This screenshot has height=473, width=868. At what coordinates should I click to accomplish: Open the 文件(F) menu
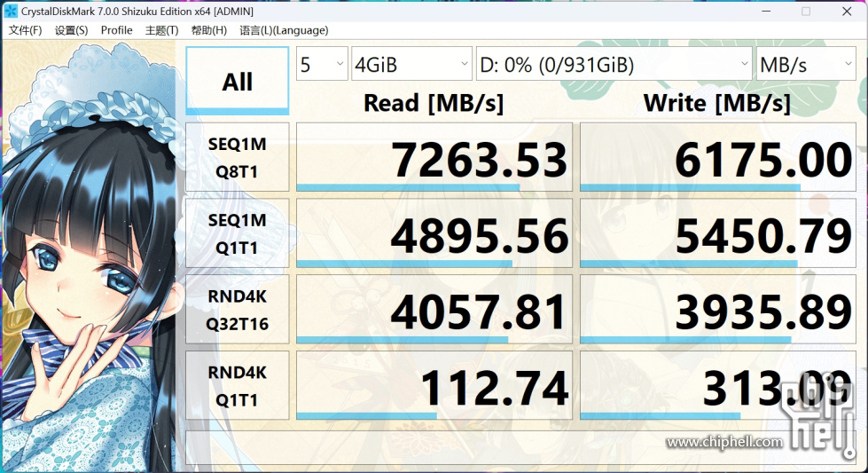click(x=25, y=30)
